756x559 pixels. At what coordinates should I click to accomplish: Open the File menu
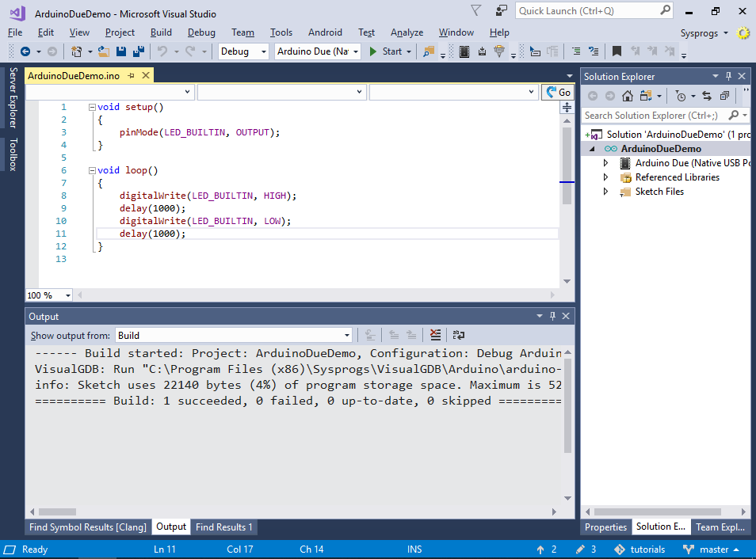[15, 32]
